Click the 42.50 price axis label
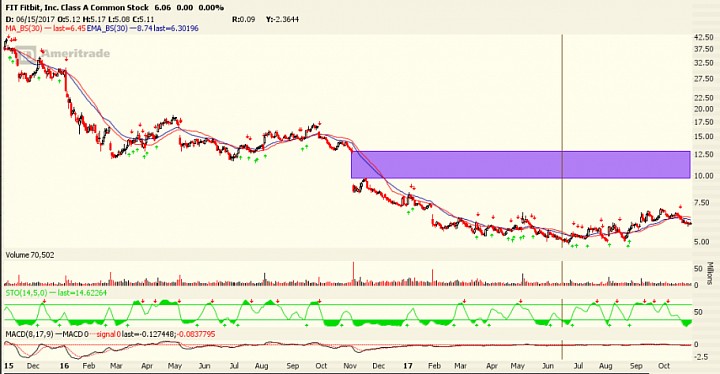This screenshot has height=374, width=720. click(704, 38)
